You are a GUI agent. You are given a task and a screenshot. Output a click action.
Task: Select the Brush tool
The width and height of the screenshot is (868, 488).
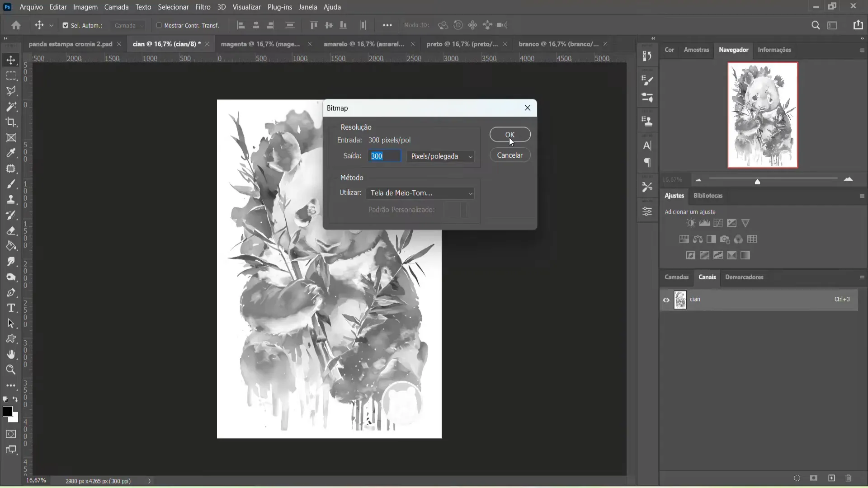tap(11, 184)
